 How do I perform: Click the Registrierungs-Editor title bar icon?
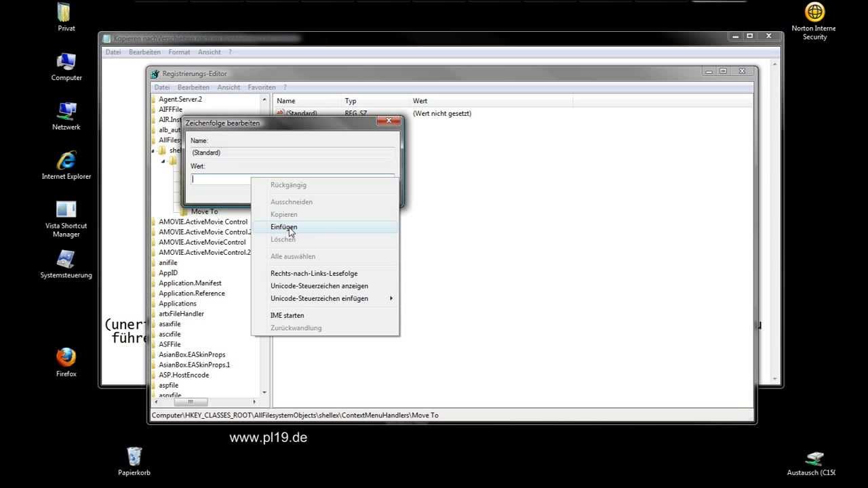pos(156,73)
